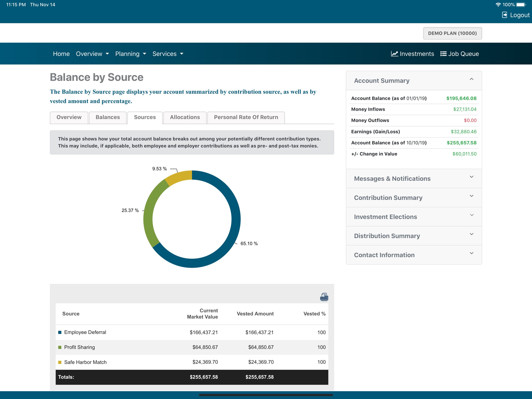The image size is (532, 399).
Task: Go to Home in navigation bar
Action: (61, 54)
